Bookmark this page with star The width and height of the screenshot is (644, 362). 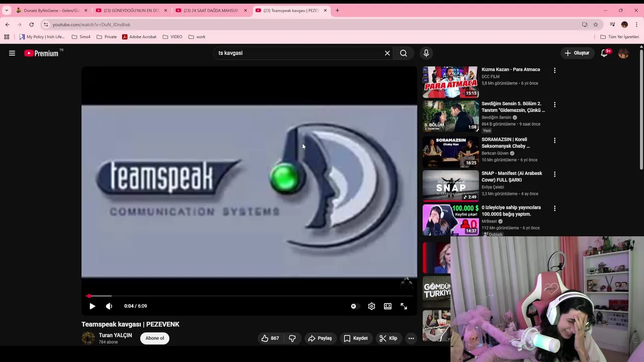click(595, 25)
